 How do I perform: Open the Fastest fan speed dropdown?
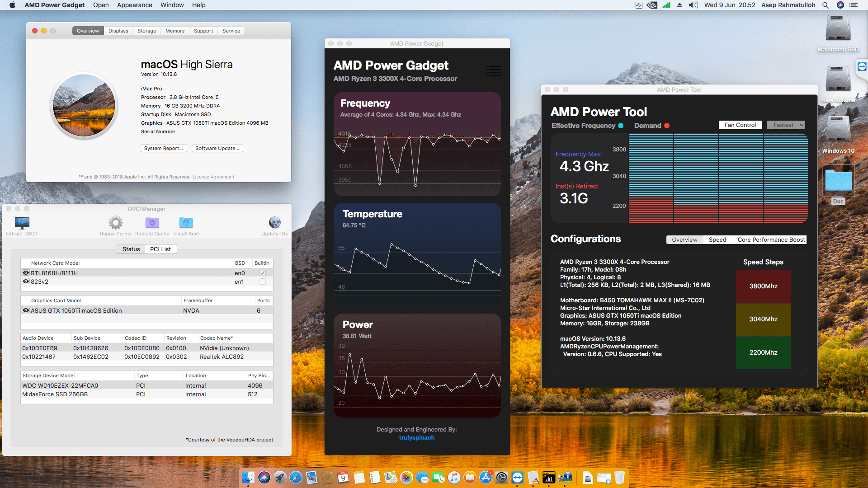(786, 125)
